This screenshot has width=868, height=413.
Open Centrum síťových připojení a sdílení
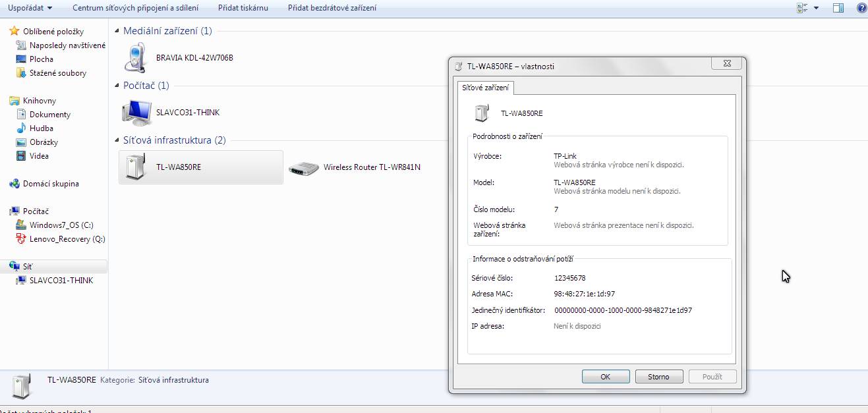(135, 8)
